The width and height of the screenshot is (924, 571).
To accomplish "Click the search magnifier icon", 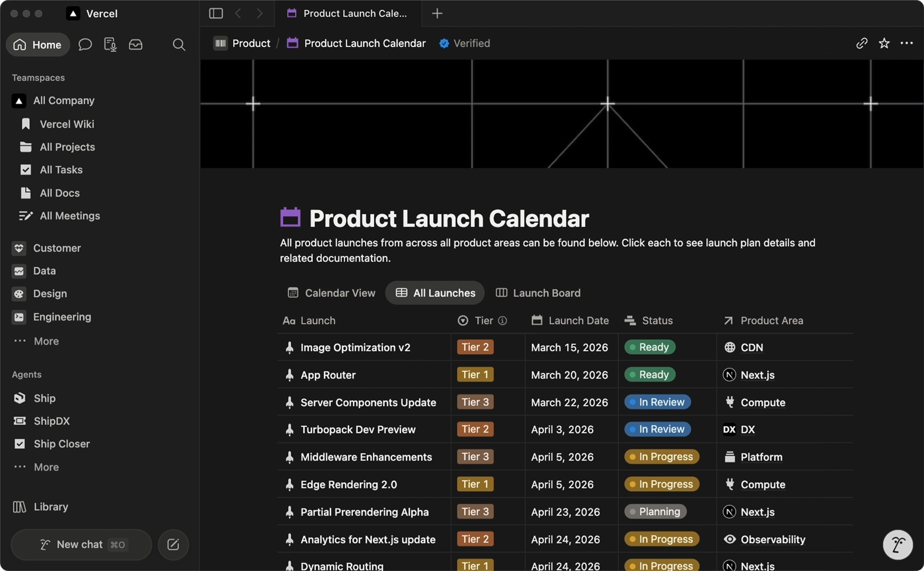I will point(179,44).
